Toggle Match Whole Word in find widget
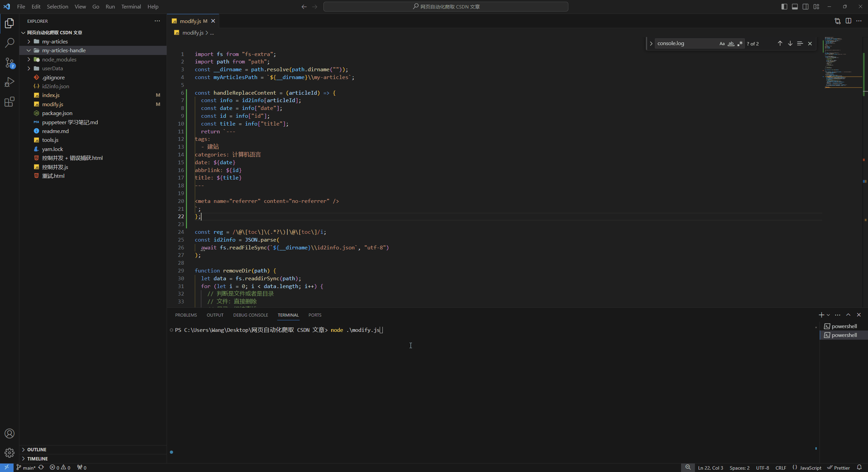The height and width of the screenshot is (472, 868). click(731, 43)
